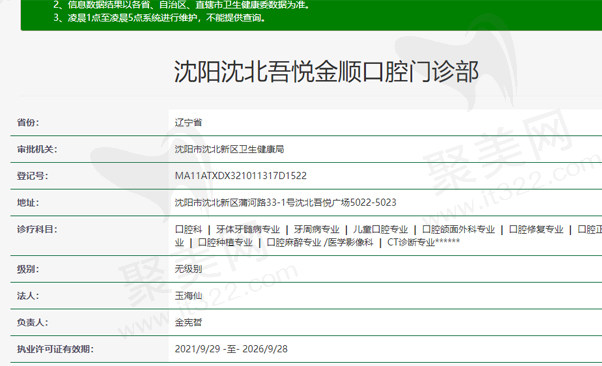Select the 口腔颌面外科专业 entry
The height and width of the screenshot is (366, 602).
point(458,229)
